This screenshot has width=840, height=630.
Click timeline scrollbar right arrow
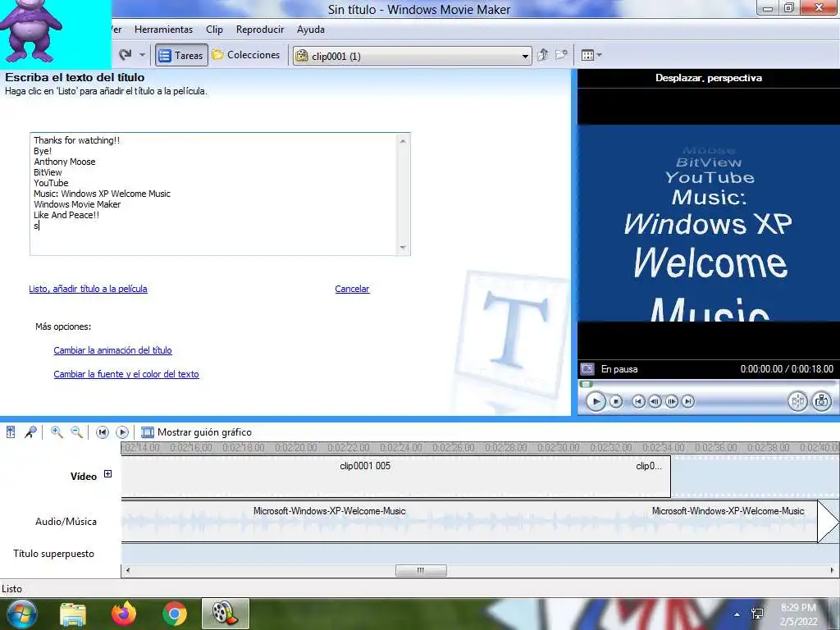point(833,571)
